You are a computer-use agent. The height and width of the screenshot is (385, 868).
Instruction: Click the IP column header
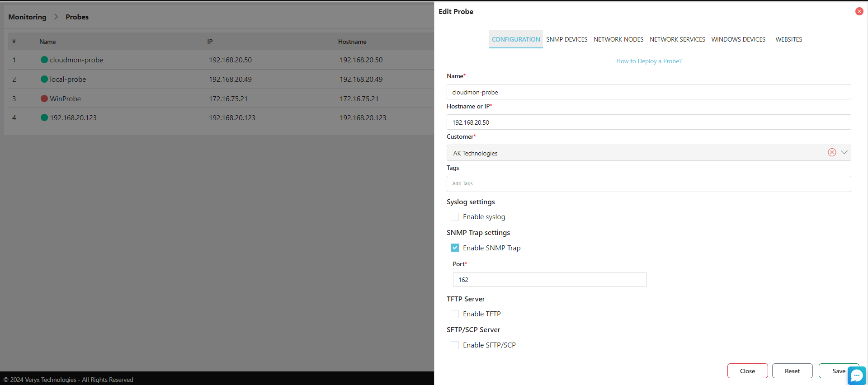tap(210, 42)
